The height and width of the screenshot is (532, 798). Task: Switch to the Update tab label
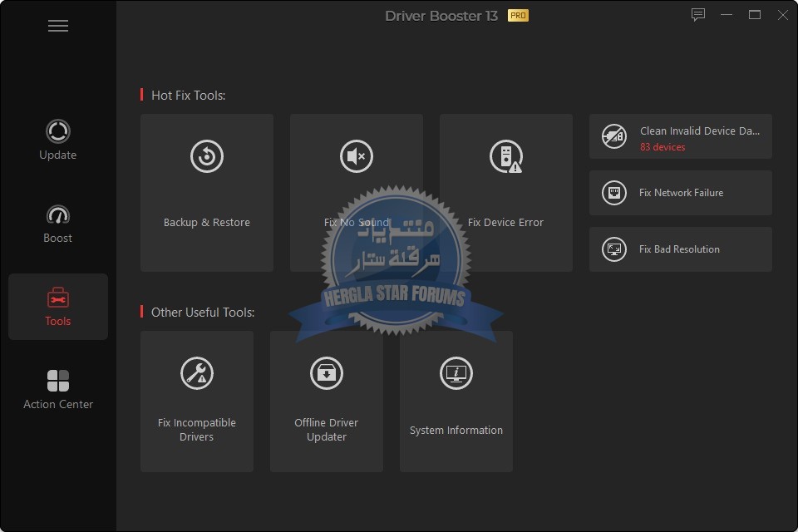tap(58, 155)
